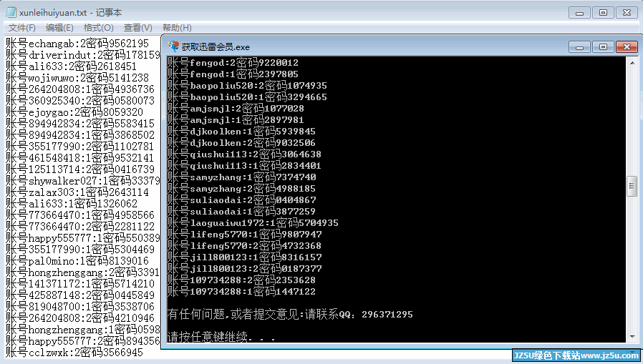This screenshot has width=643, height=364.
Task: Click the 461548418:1 line in Notepad
Action: (80, 158)
